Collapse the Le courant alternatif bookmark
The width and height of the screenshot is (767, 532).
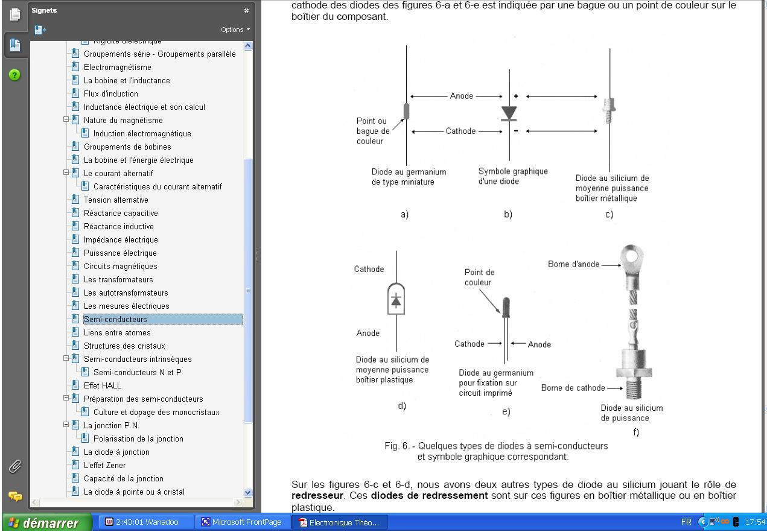point(66,173)
